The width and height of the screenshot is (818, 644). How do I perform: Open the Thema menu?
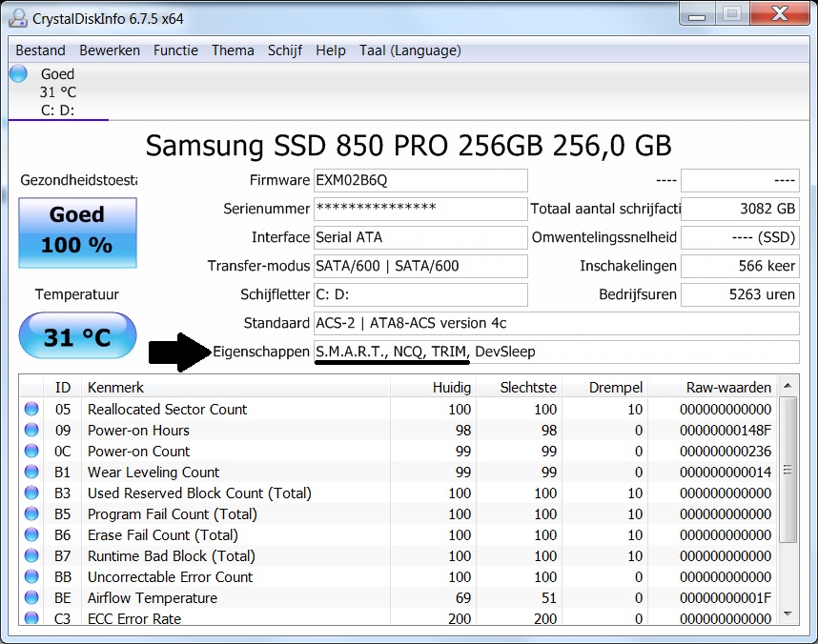pos(233,50)
